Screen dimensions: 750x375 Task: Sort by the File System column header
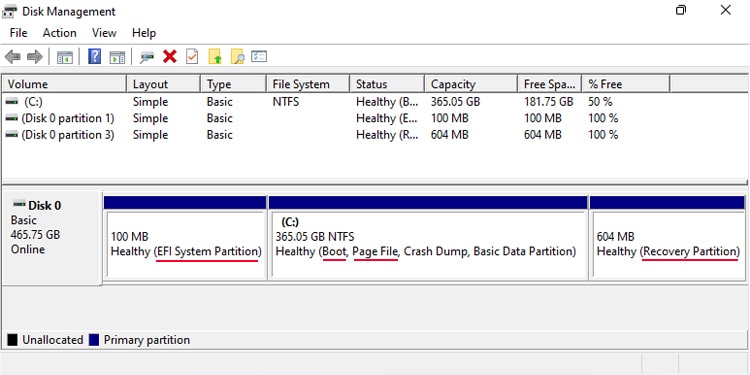point(308,84)
